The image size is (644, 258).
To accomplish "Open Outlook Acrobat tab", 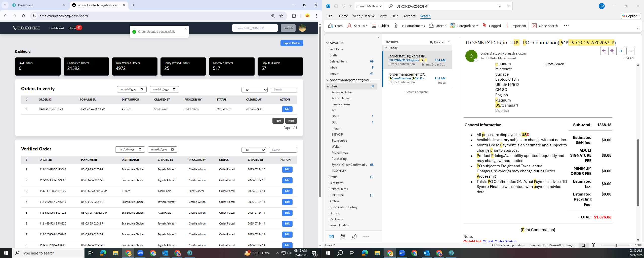I will [409, 16].
